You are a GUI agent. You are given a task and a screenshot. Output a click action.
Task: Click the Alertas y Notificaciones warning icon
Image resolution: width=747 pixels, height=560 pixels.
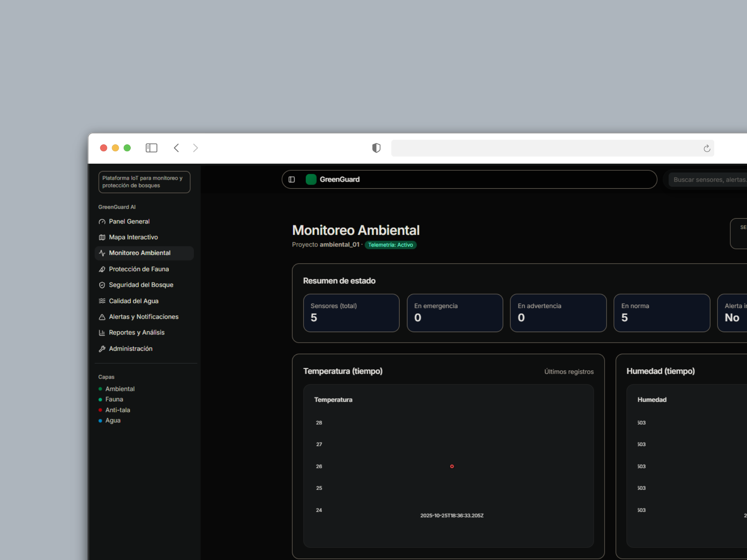coord(102,317)
